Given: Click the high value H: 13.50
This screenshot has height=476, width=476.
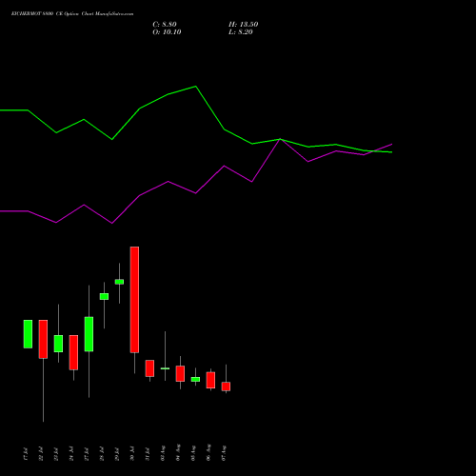Looking at the screenshot, I should click(243, 25).
